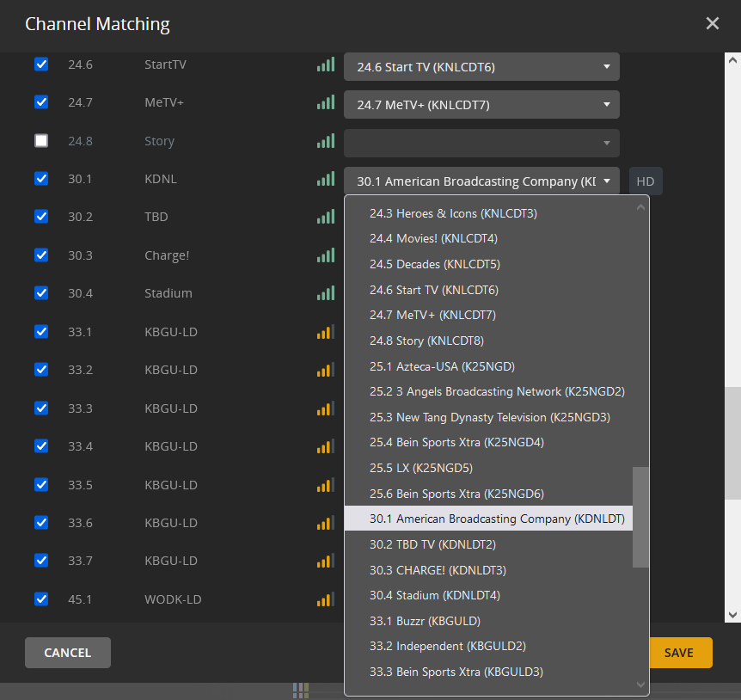View signal strength icon for 30.3 Charge!
Image resolution: width=741 pixels, height=700 pixels.
tap(326, 255)
